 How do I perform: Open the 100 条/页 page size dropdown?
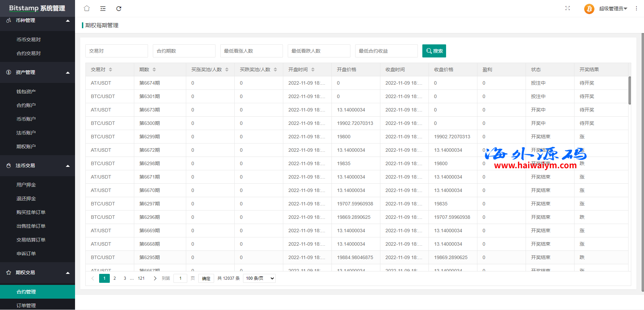[x=259, y=278]
